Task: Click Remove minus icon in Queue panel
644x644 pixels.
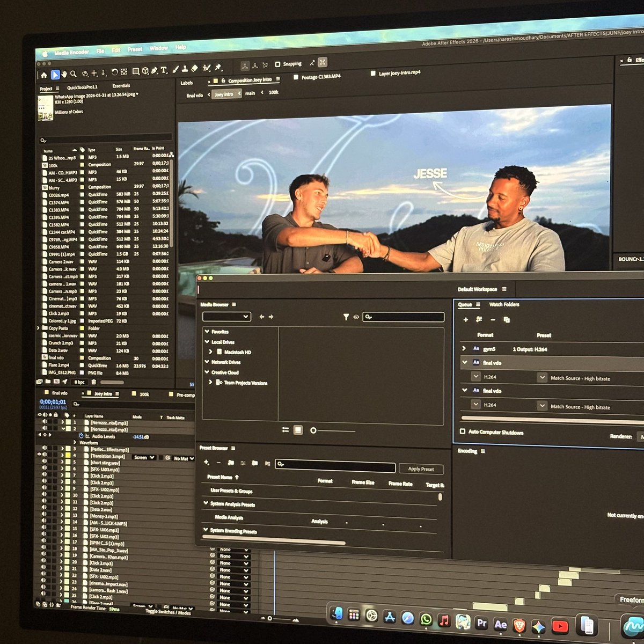Action: click(x=493, y=320)
